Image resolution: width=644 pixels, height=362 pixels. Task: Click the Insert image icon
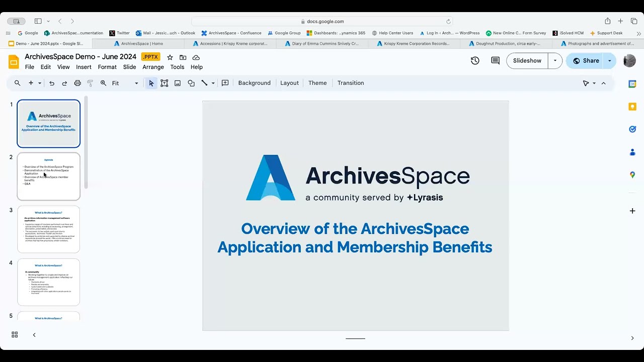coord(178,83)
